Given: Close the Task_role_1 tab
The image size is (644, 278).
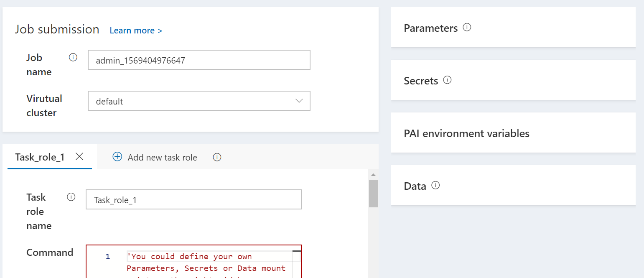Looking at the screenshot, I should [x=79, y=156].
